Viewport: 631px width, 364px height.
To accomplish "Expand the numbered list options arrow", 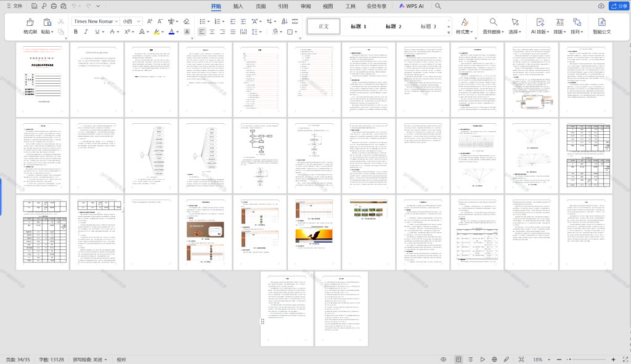I will coord(223,22).
